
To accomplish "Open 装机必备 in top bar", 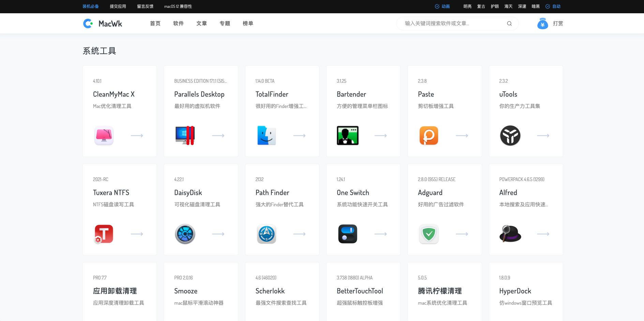I will pyautogui.click(x=91, y=6).
